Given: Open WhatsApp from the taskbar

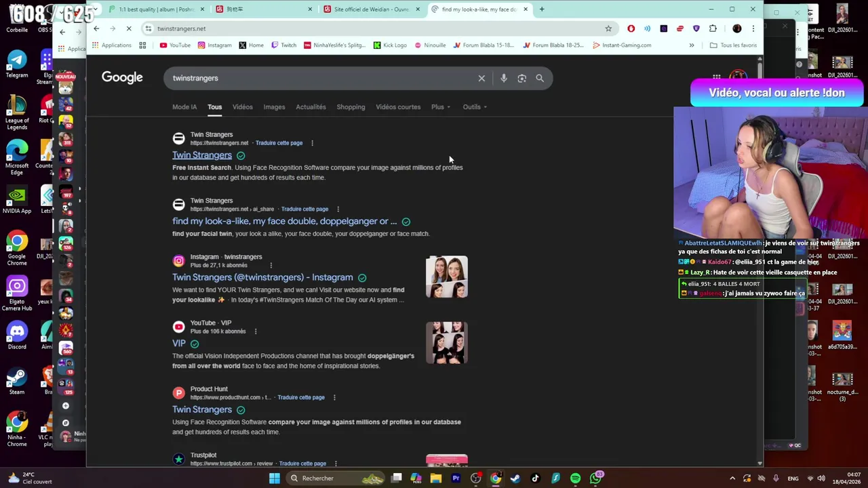Looking at the screenshot, I should [595, 479].
